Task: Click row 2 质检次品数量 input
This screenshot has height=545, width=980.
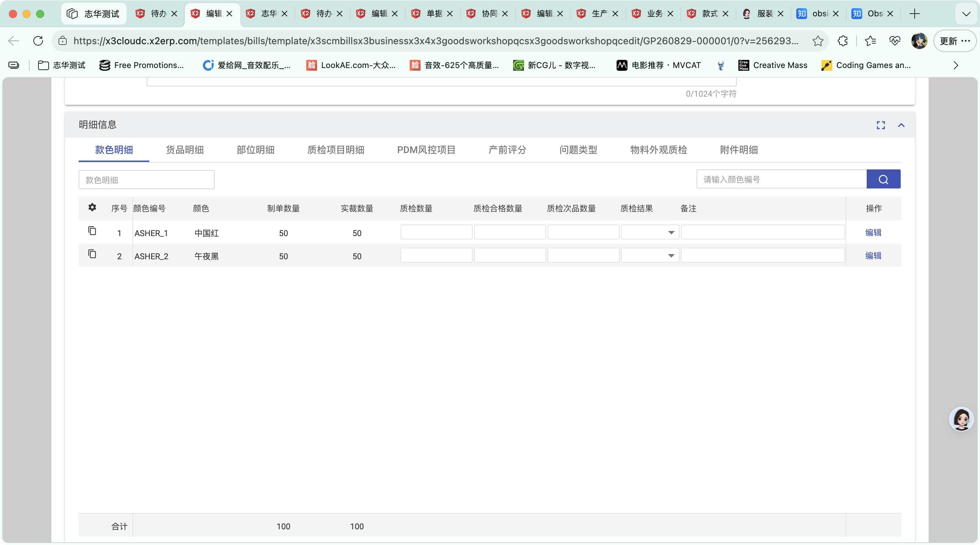Action: point(583,255)
